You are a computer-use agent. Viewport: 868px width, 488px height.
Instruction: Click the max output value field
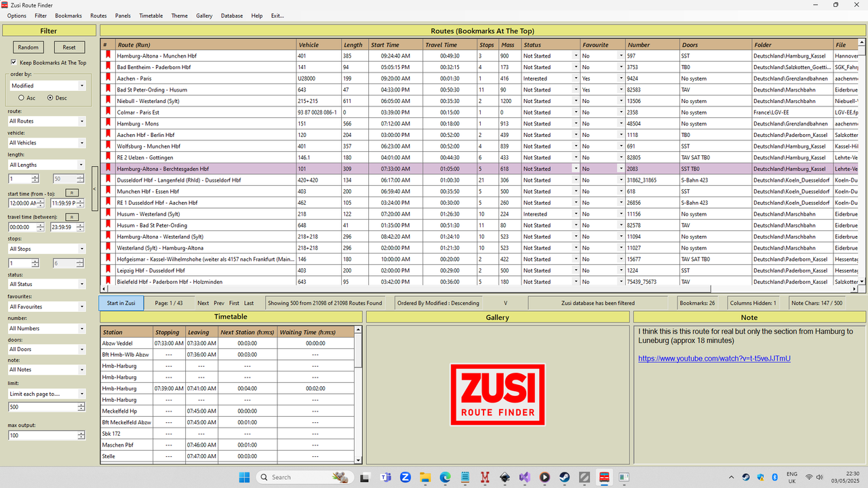pyautogui.click(x=43, y=435)
